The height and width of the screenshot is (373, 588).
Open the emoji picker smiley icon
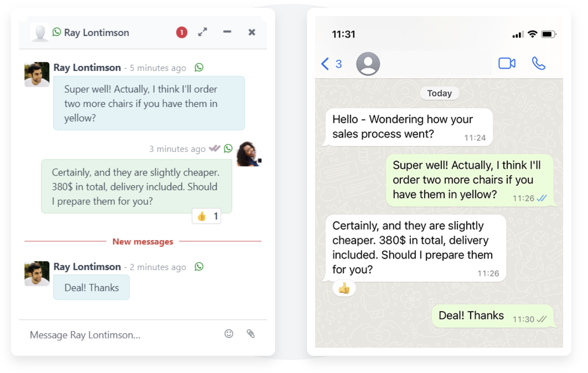pyautogui.click(x=229, y=334)
